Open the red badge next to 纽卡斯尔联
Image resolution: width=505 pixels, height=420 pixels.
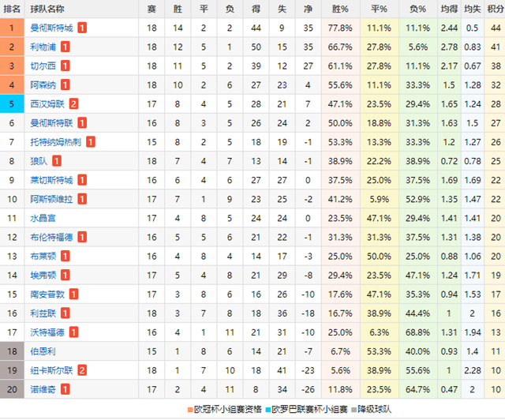click(x=82, y=369)
